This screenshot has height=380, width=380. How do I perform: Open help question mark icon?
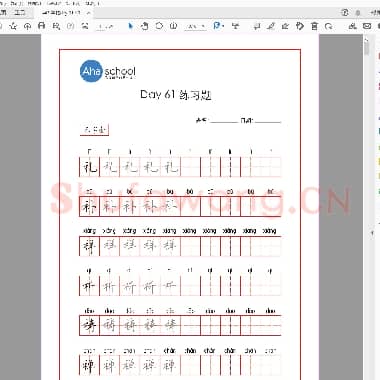(x=345, y=13)
